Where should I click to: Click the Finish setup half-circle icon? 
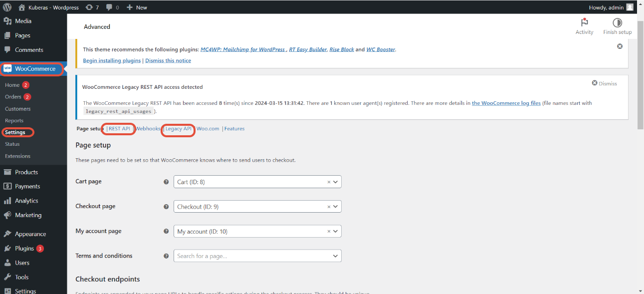tap(617, 22)
